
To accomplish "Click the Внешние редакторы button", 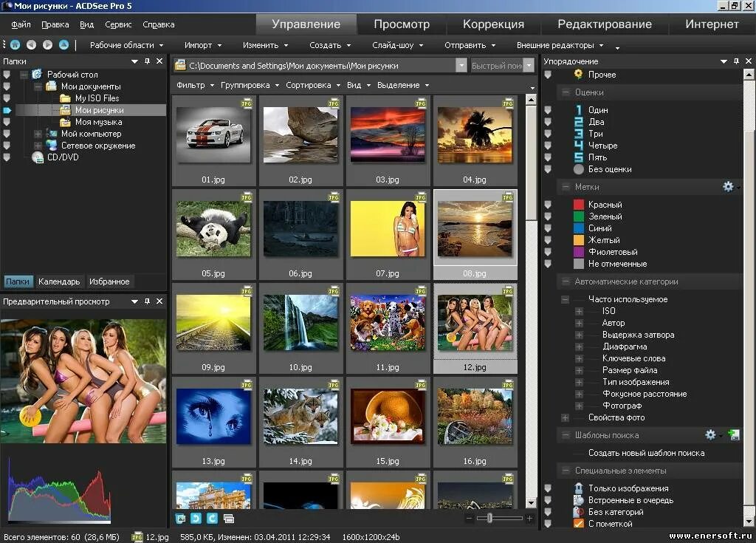I will pyautogui.click(x=560, y=45).
